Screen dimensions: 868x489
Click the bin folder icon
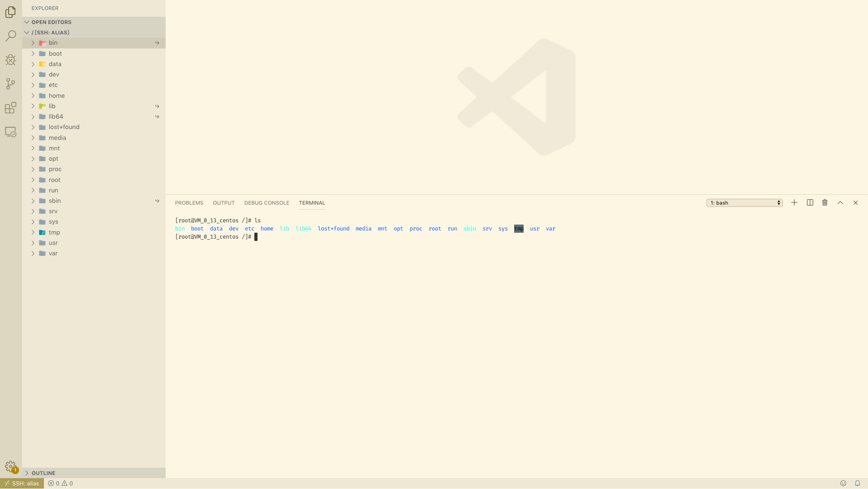[43, 43]
